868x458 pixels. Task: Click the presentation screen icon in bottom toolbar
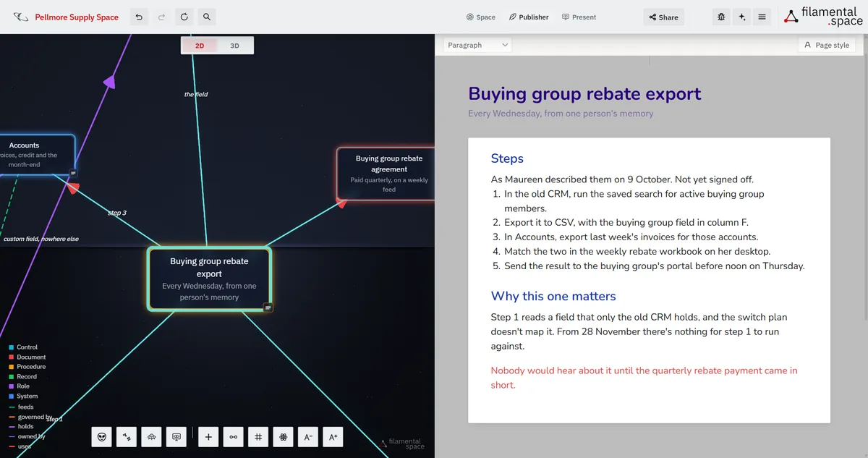point(176,436)
